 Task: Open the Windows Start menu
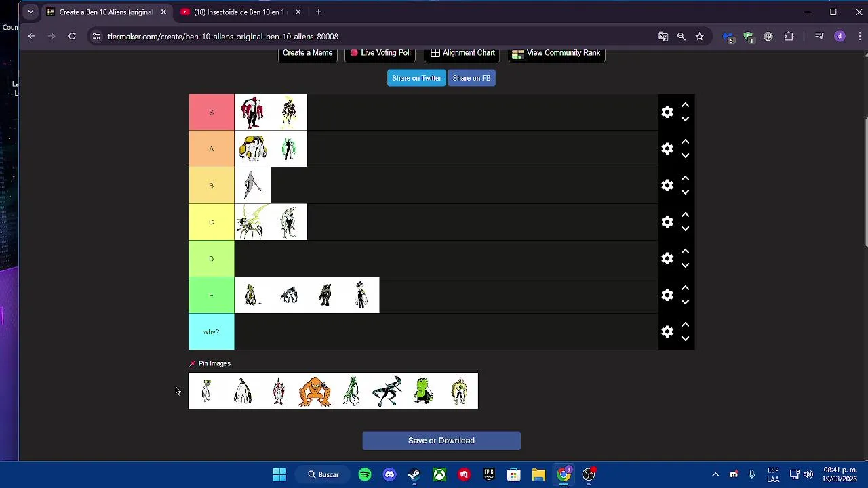click(279, 474)
